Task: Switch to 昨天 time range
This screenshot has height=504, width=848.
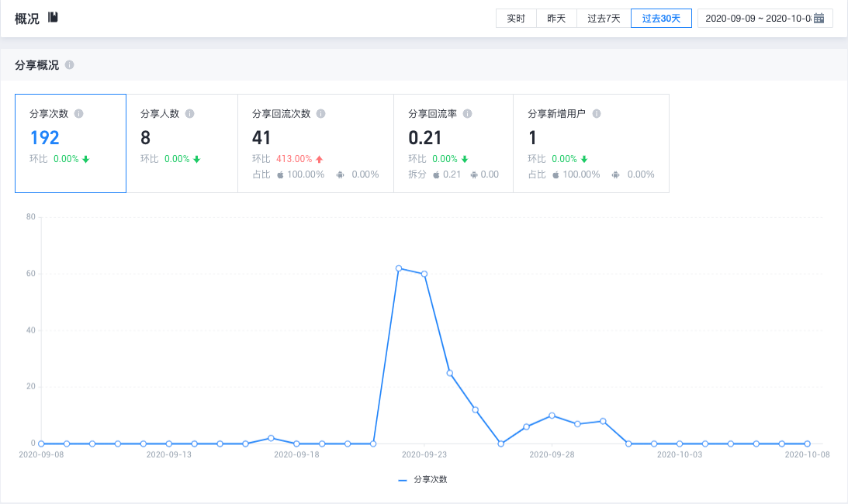Action: pos(556,19)
